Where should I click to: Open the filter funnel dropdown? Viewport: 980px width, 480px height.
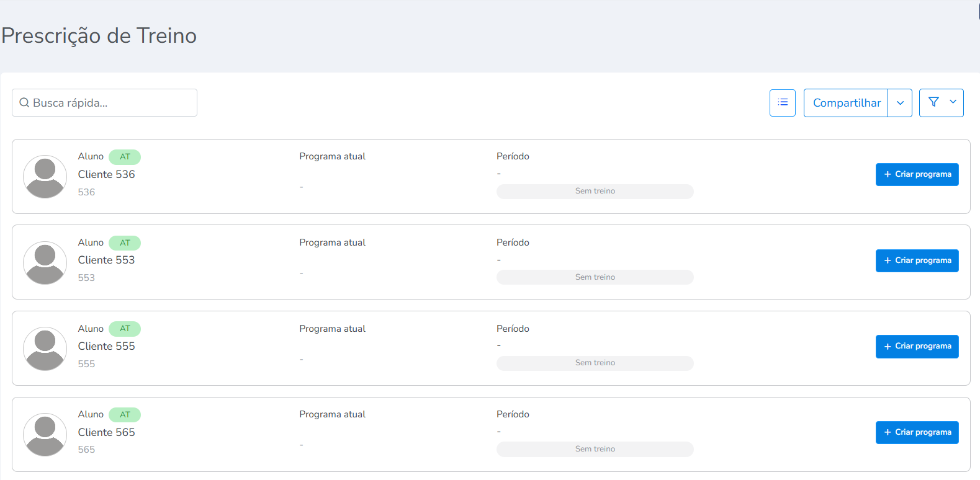tap(941, 103)
